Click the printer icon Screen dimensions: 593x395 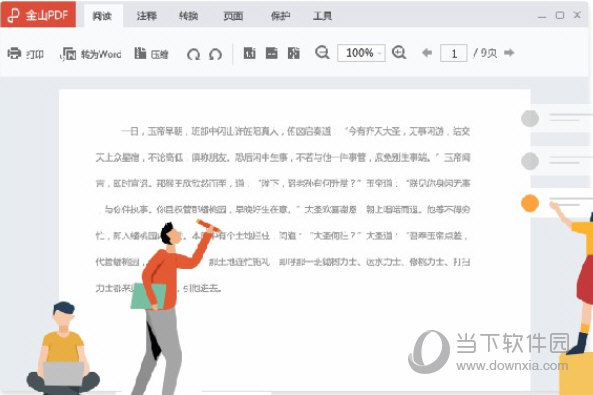[14, 53]
